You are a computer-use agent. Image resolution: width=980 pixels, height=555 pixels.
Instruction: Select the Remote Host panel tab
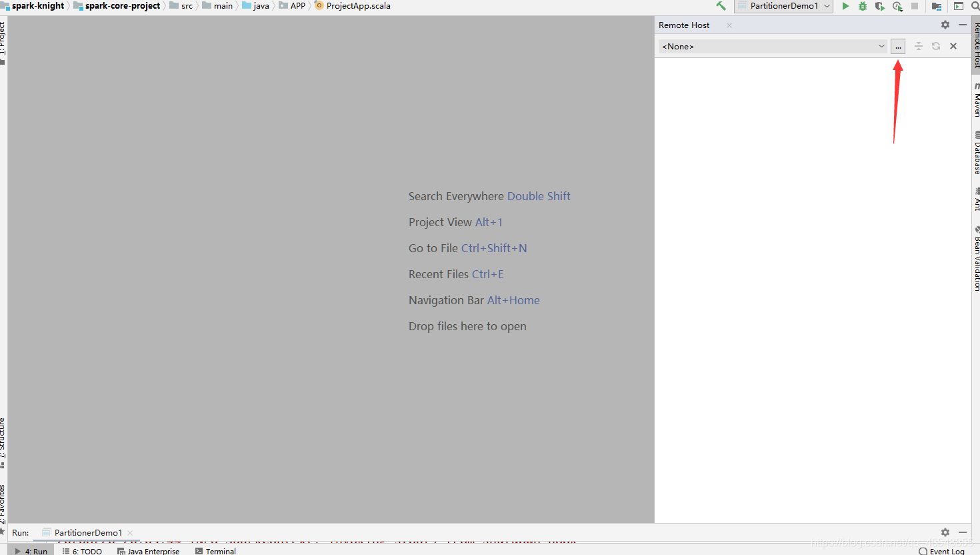coord(684,25)
